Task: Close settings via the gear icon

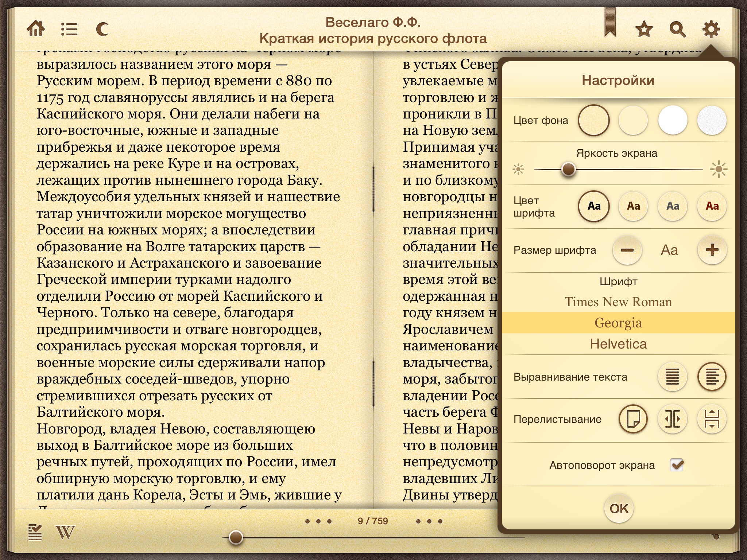Action: (711, 29)
